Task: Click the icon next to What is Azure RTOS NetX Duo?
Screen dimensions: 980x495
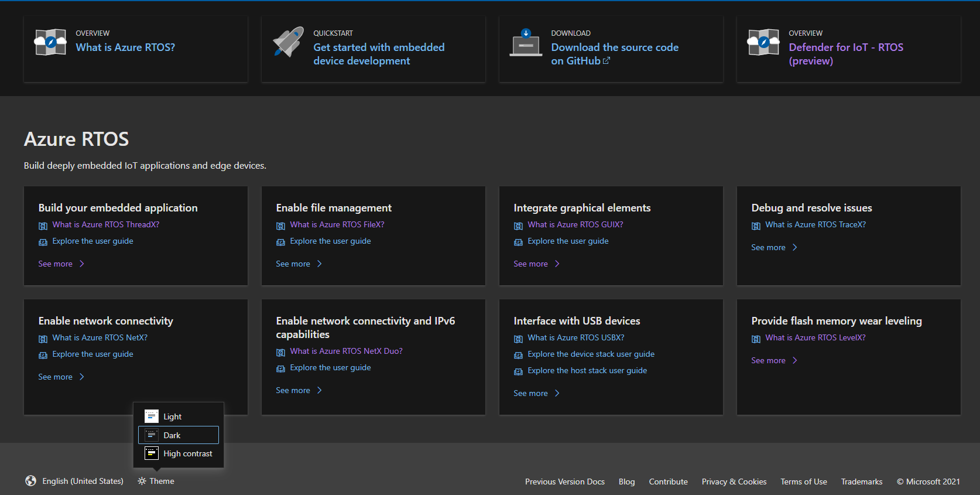Action: click(x=280, y=352)
